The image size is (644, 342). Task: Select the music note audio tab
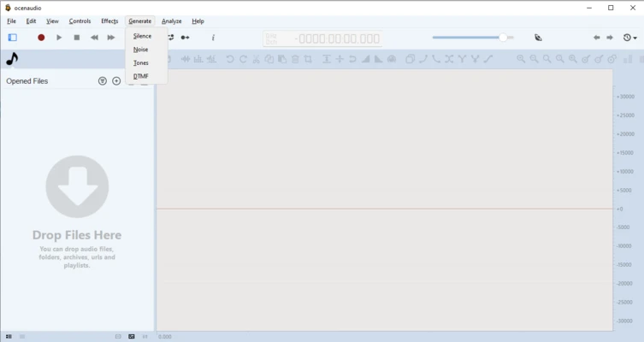pos(12,59)
